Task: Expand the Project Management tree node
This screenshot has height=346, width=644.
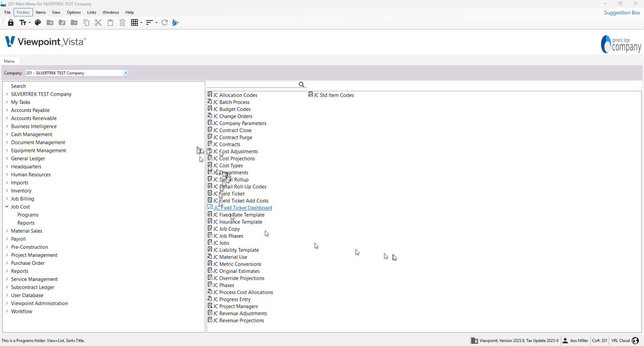Action: 7,255
